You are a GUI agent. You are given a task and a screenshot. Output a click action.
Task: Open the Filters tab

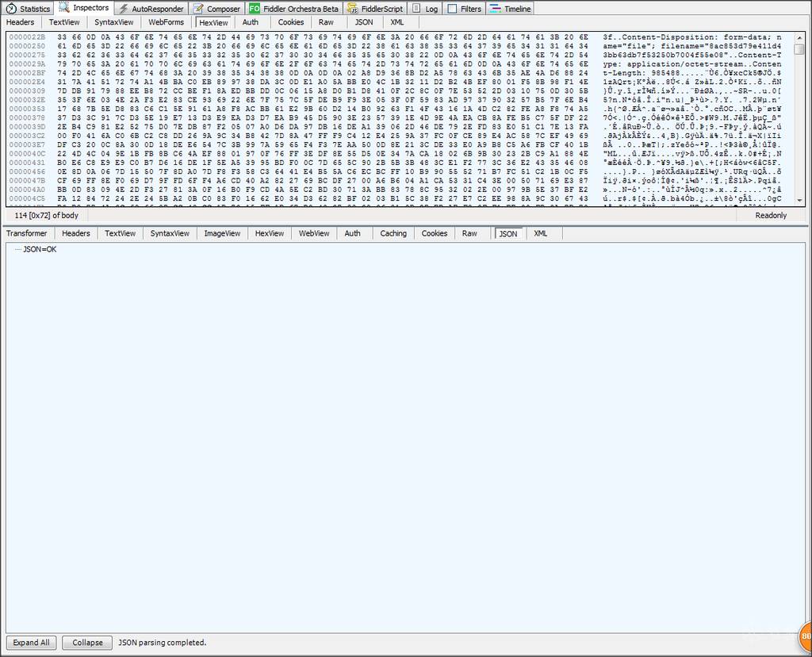[464, 9]
